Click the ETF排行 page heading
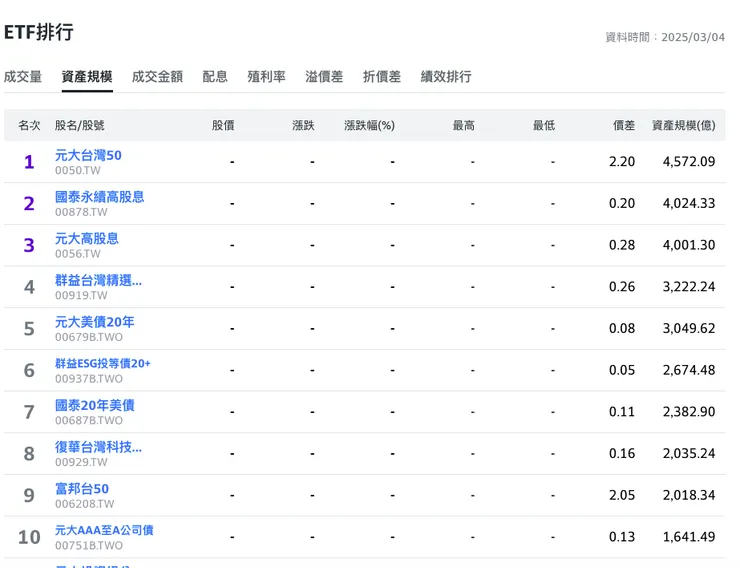 tap(39, 32)
